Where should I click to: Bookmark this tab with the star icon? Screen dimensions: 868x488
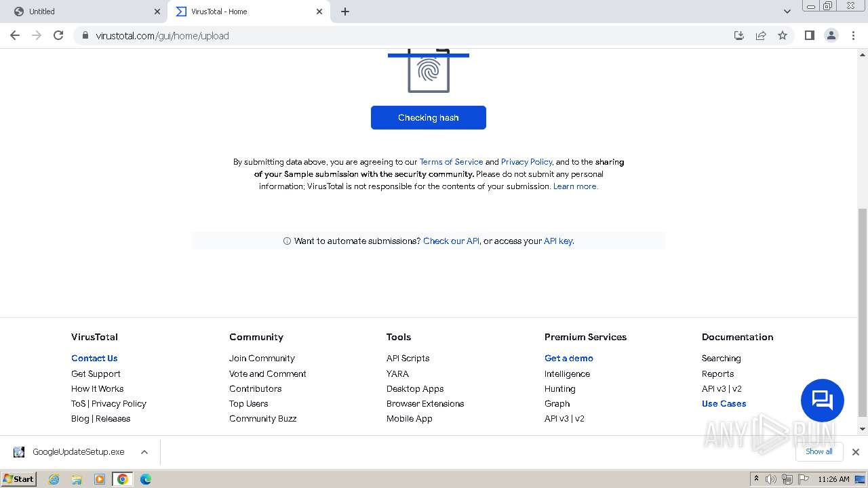click(x=783, y=35)
